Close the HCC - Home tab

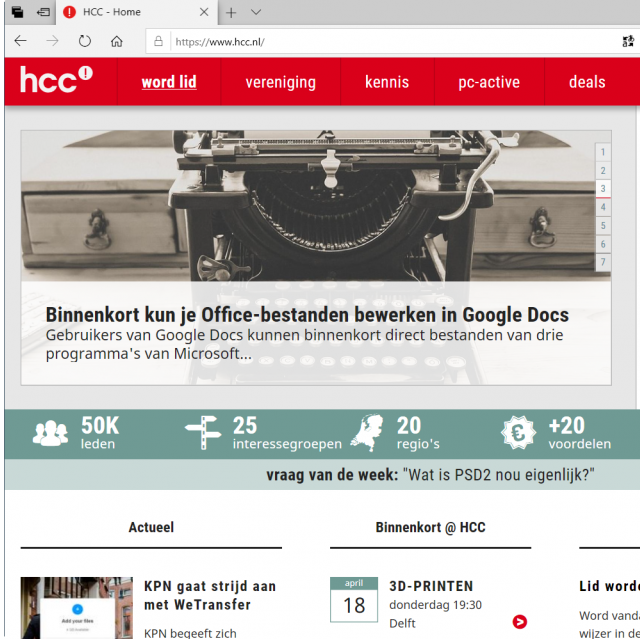pyautogui.click(x=204, y=12)
